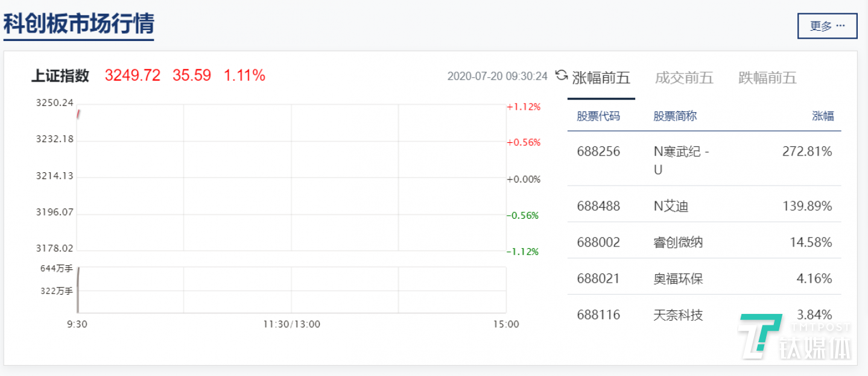The image size is (868, 376).
Task: Switch to the 跌幅前五 tab
Action: point(767,78)
